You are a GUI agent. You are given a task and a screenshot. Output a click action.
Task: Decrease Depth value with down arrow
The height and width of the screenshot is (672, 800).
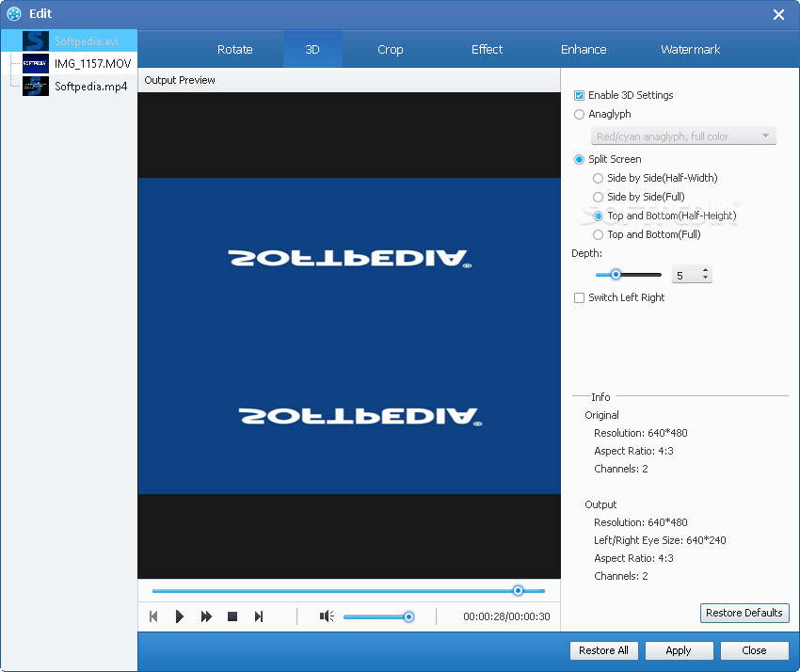[x=705, y=278]
